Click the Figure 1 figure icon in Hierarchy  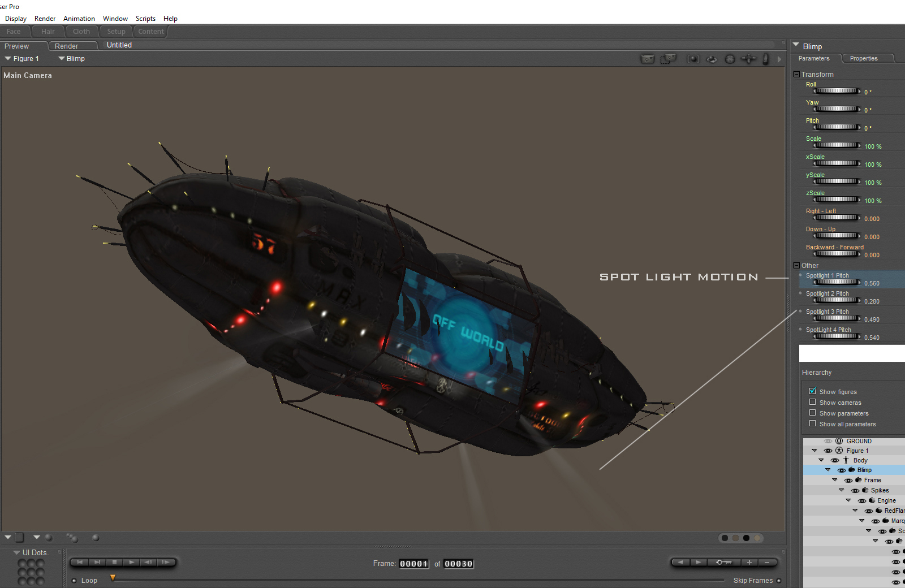(x=839, y=451)
